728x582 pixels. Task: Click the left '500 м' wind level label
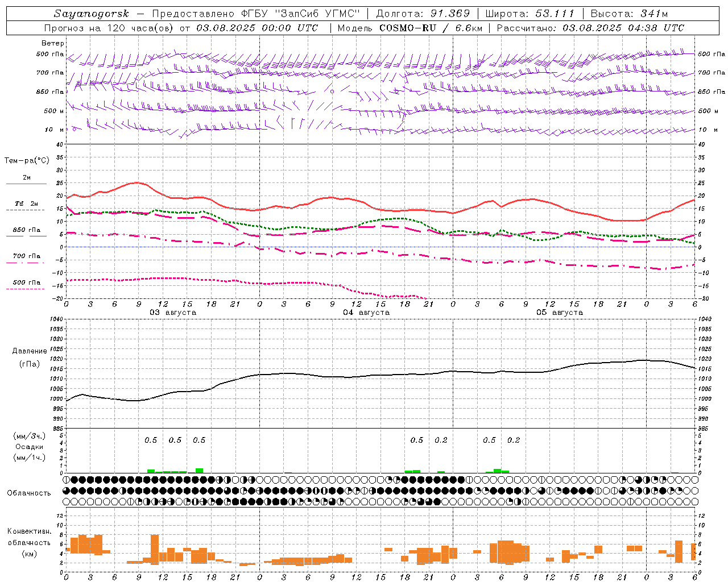tap(54, 111)
